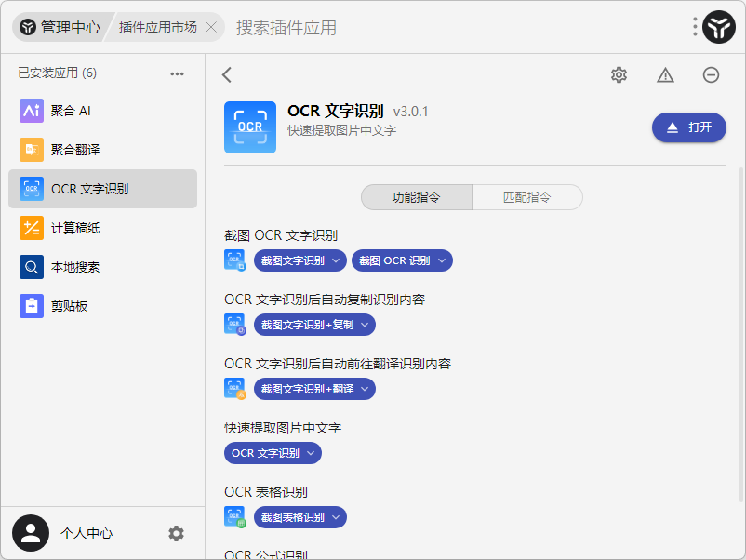Click the sidebar OCR 文字识别 icon
Screen dimensions: 746x560
coord(32,189)
